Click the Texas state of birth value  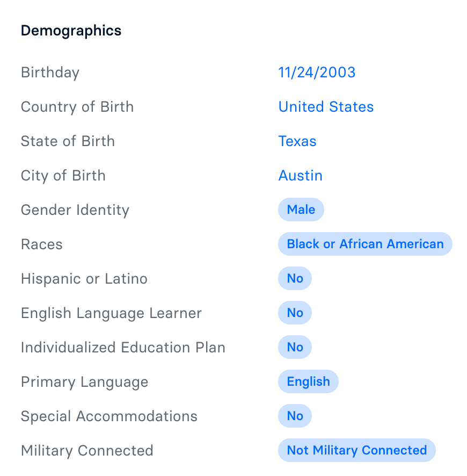[x=297, y=141]
